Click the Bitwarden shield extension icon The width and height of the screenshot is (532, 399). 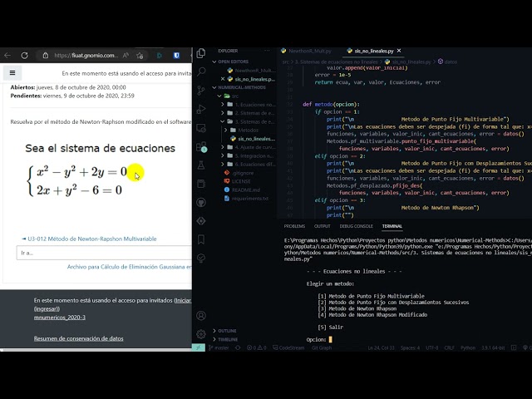pyautogui.click(x=176, y=56)
